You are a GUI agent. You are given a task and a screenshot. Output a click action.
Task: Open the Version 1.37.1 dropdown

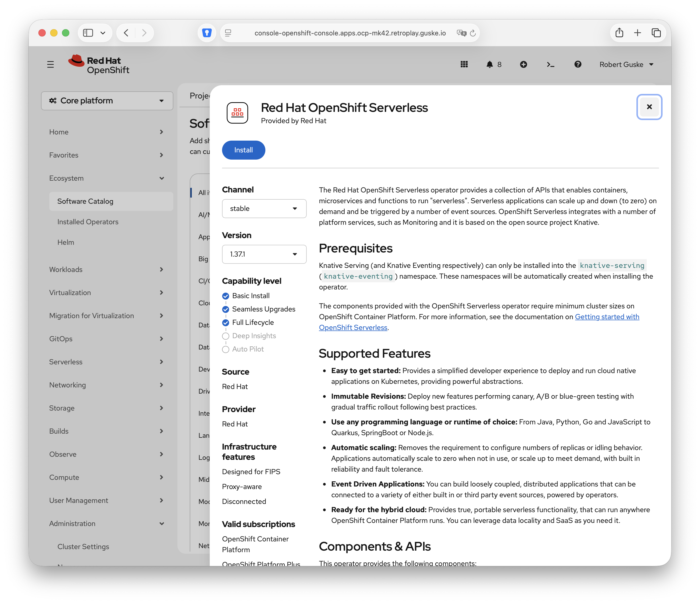point(264,254)
